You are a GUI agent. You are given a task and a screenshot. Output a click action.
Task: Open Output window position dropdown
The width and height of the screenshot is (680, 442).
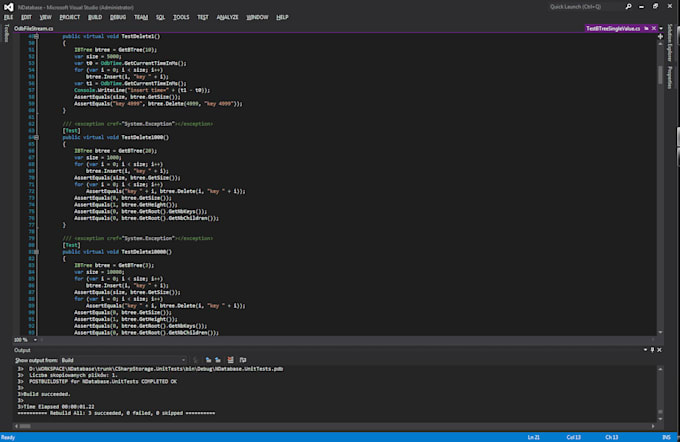click(x=645, y=350)
